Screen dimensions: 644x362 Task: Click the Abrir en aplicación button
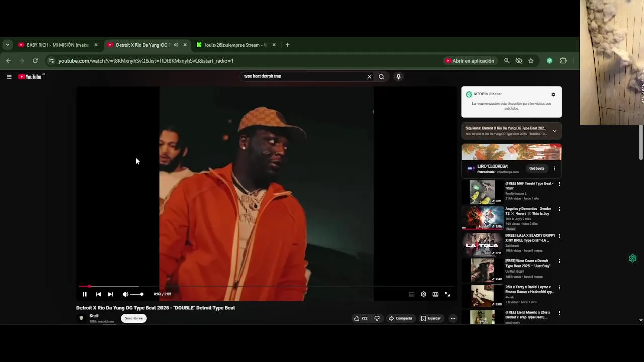pos(470,61)
